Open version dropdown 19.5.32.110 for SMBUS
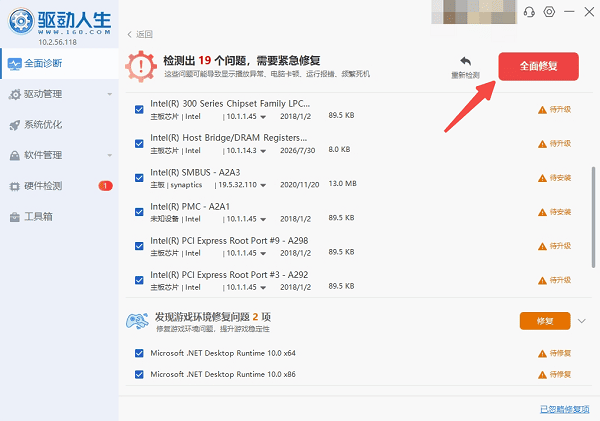This screenshot has width=600, height=421. click(263, 185)
